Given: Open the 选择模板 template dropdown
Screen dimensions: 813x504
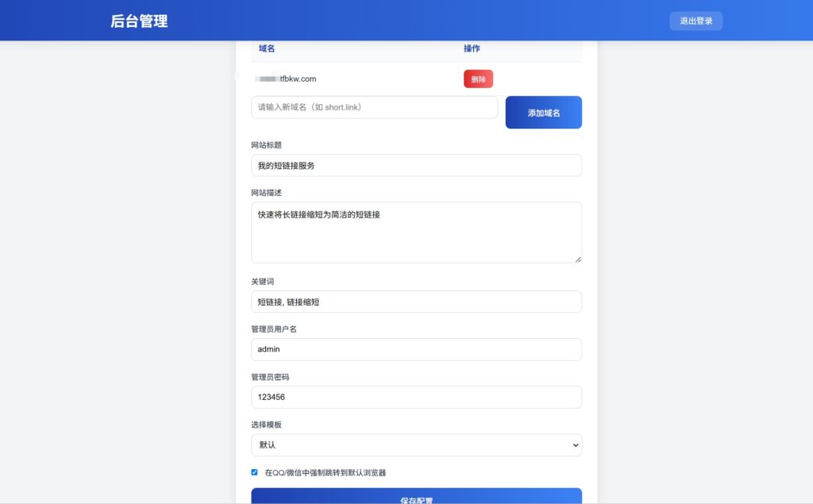Looking at the screenshot, I should coord(416,444).
